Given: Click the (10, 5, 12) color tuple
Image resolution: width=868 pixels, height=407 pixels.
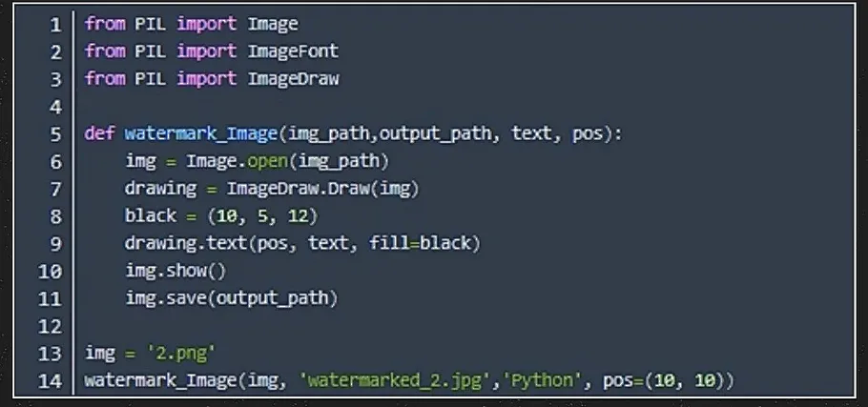Looking at the screenshot, I should [x=262, y=216].
